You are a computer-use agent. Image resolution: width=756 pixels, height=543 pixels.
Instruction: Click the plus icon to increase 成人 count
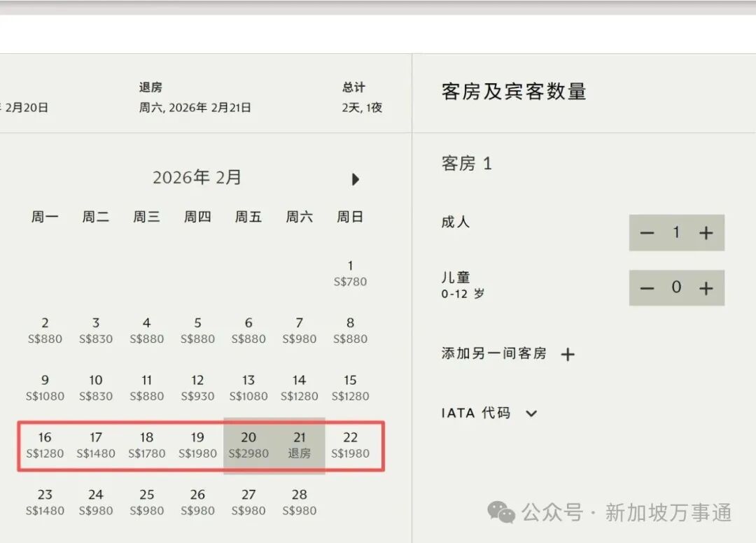click(707, 232)
